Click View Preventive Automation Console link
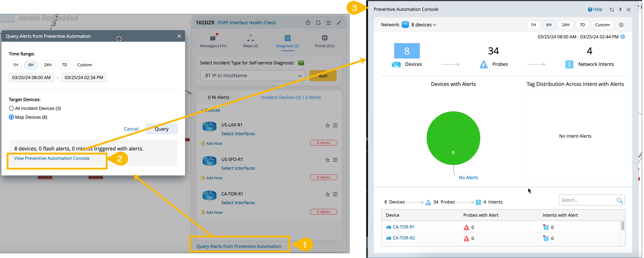 (52, 158)
